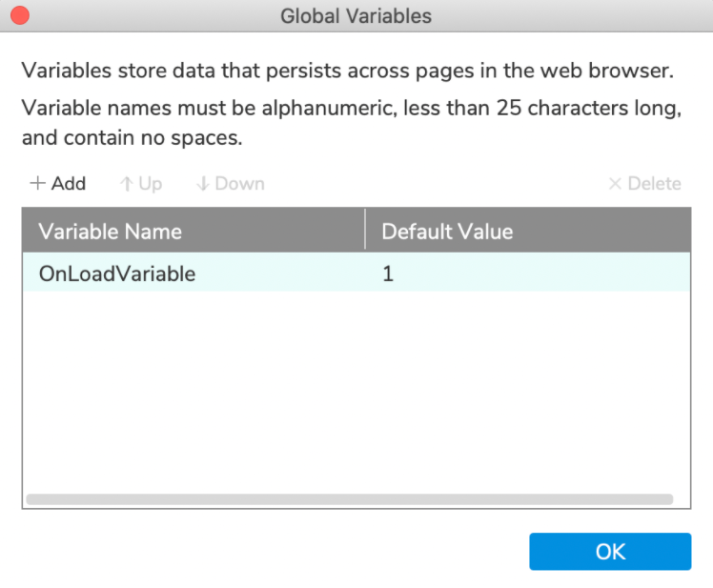Image resolution: width=713 pixels, height=588 pixels.
Task: Click the Global Variables title bar
Action: (356, 16)
